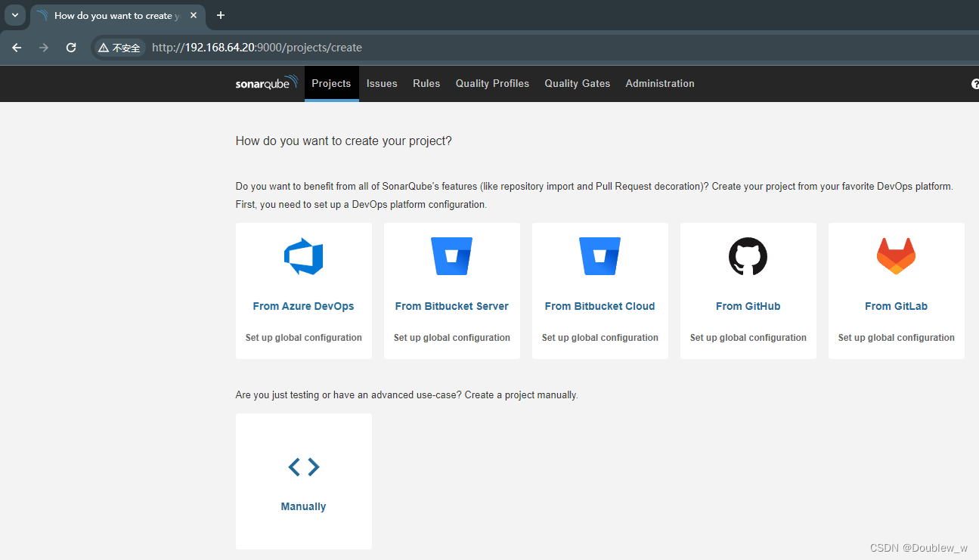979x560 pixels.
Task: Select the From GitHub link
Action: (748, 306)
